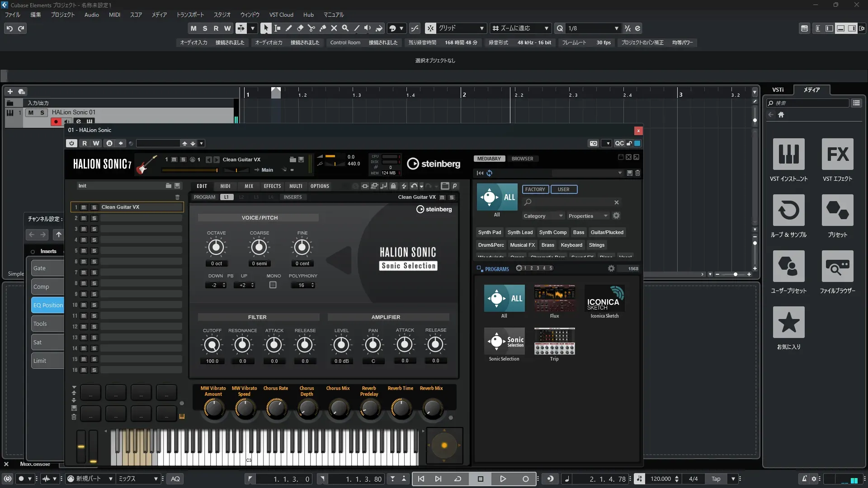Viewport: 868px width, 488px height.
Task: Enable the MONO checkbox in Voice/Pitch
Action: tap(273, 285)
